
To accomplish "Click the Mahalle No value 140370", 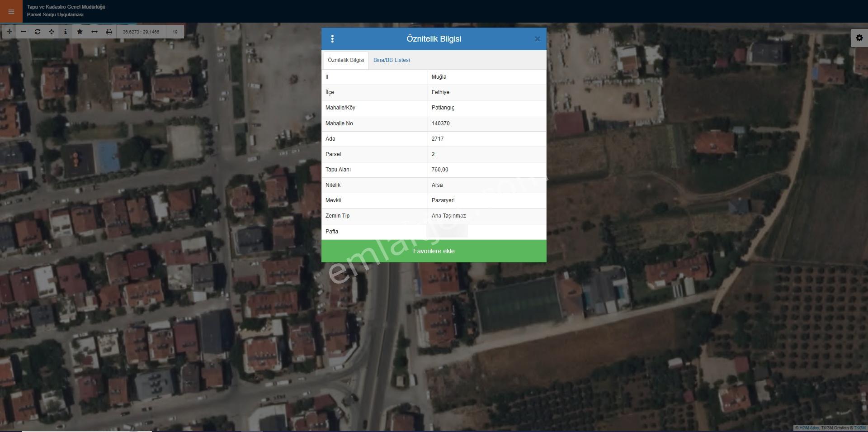I will click(441, 123).
